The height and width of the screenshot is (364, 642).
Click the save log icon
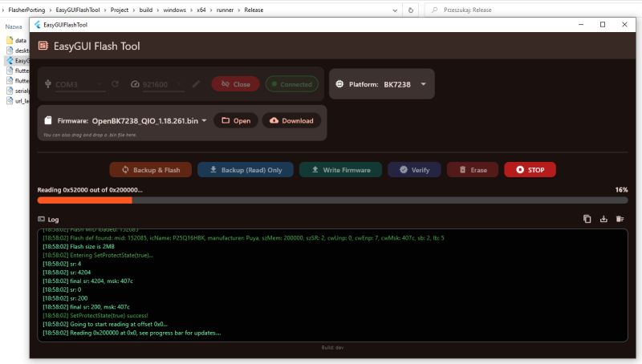603,219
